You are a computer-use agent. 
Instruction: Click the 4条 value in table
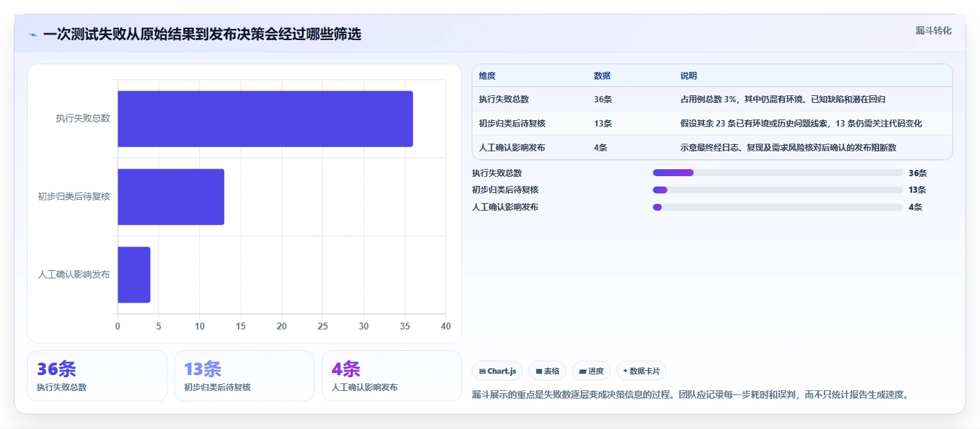pos(600,148)
